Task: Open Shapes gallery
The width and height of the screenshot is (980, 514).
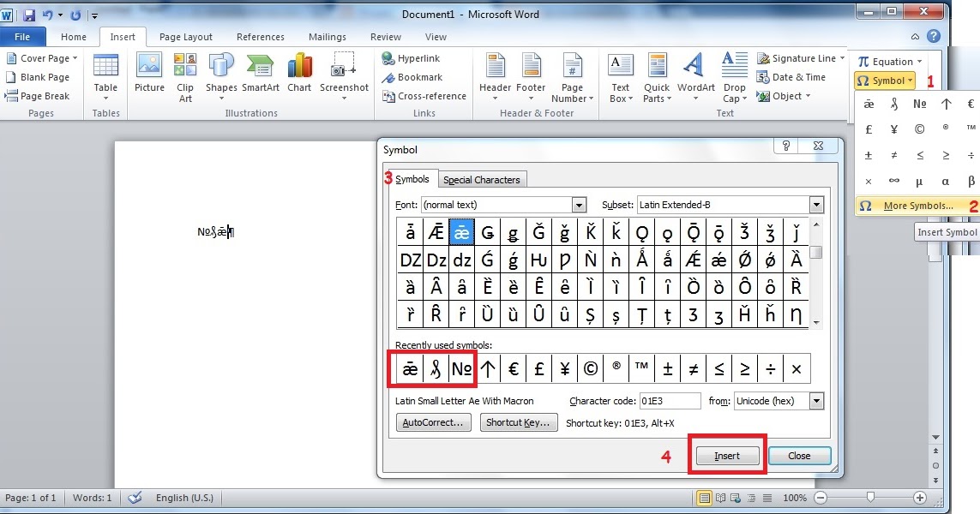Action: pos(221,77)
